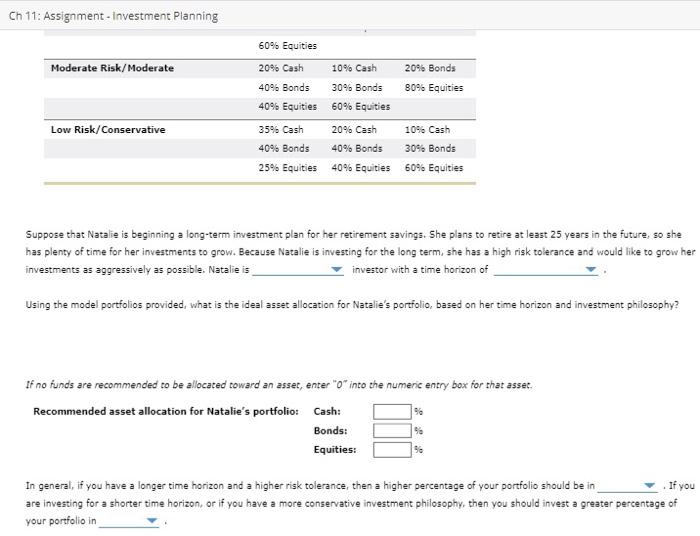Click the italic "If no funds are recommended" note

pyautogui.click(x=279, y=385)
